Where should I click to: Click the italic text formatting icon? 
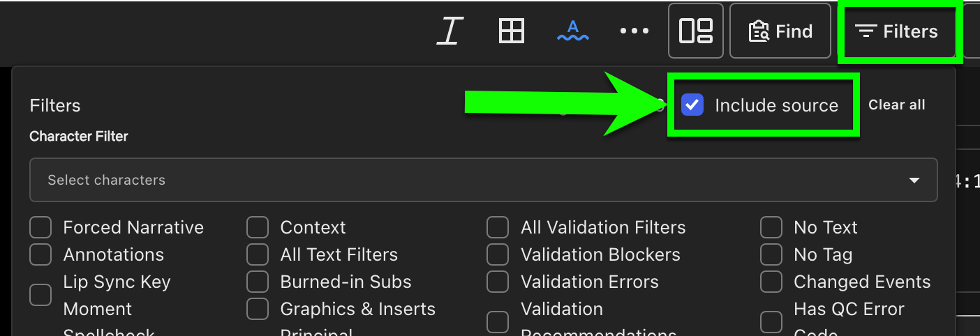(x=450, y=31)
